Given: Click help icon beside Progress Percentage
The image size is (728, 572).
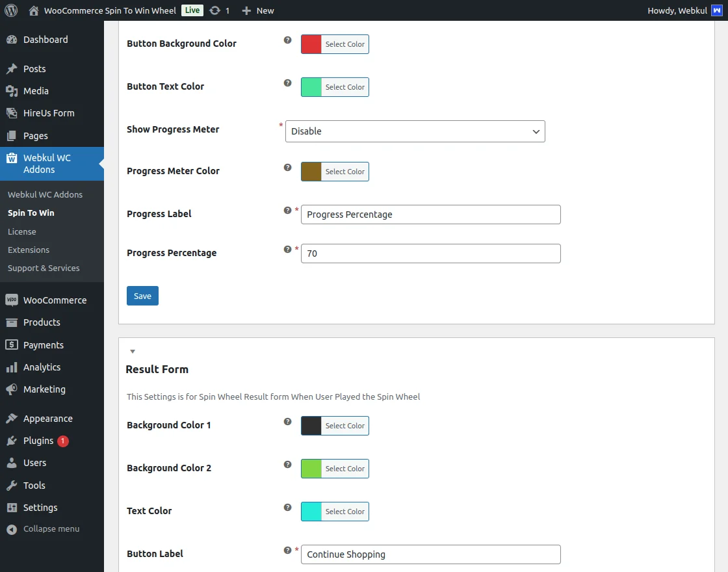Looking at the screenshot, I should [288, 250].
